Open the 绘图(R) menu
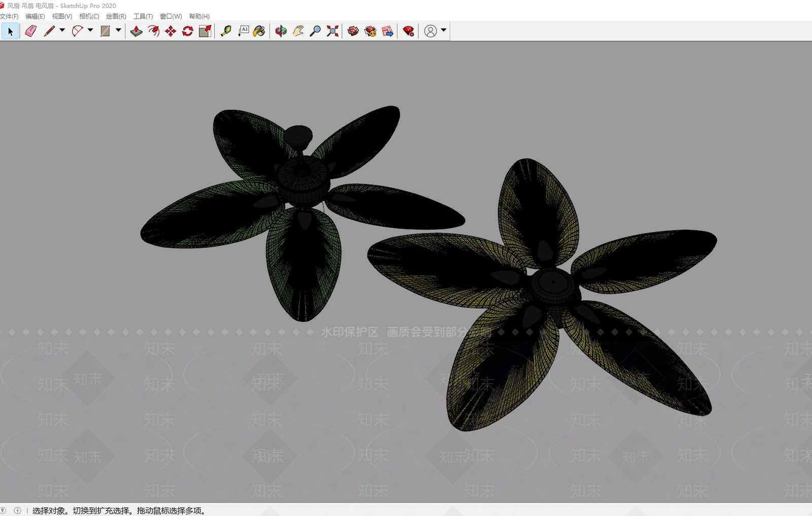The image size is (812, 516). pos(116,16)
